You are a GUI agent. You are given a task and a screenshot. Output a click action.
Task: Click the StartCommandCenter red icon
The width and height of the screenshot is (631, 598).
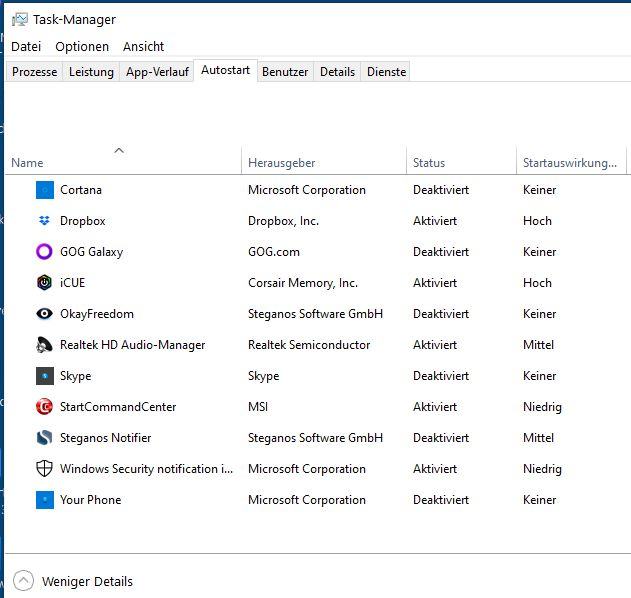[x=44, y=407]
